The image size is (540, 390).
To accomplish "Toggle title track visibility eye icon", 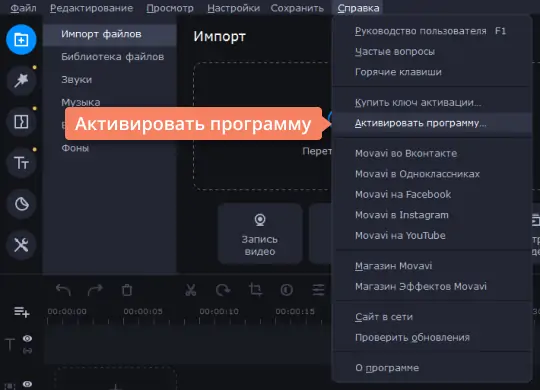I will tap(28, 339).
